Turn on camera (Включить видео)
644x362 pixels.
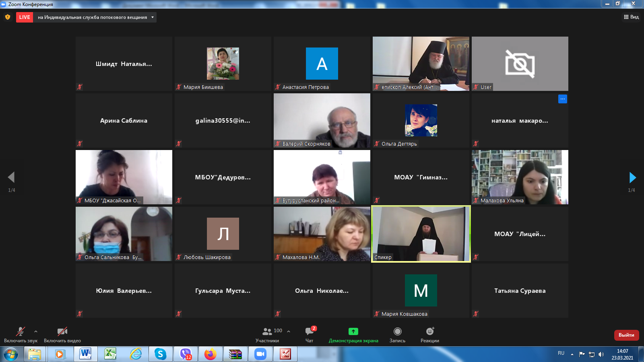click(62, 334)
